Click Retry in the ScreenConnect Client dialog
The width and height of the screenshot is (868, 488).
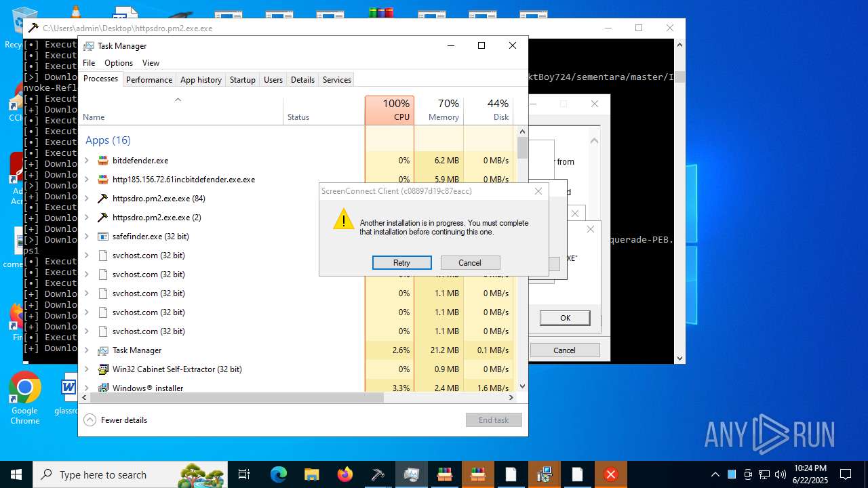click(402, 263)
